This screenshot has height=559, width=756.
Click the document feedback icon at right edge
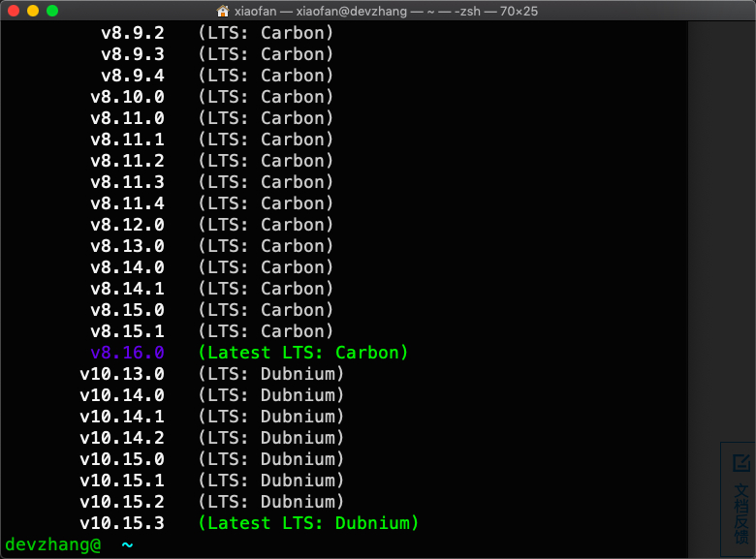741,463
